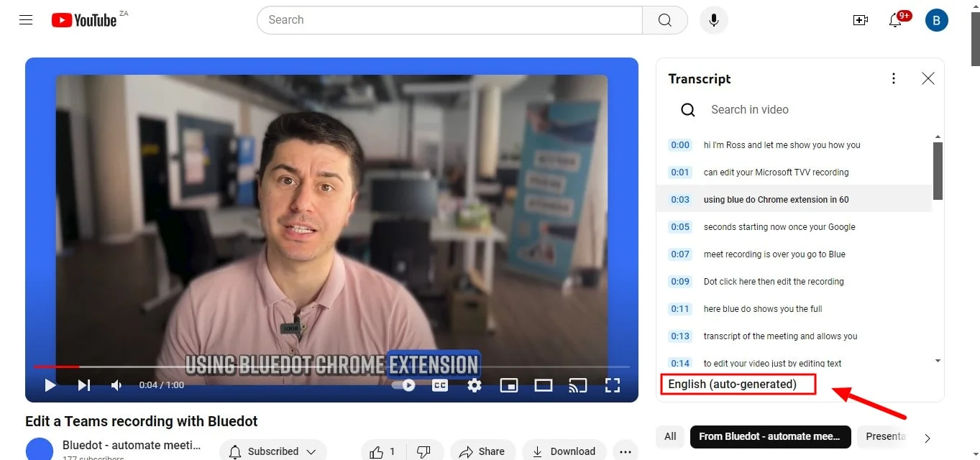Open the Create video icon
Image resolution: width=980 pixels, height=460 pixels.
(x=860, y=20)
